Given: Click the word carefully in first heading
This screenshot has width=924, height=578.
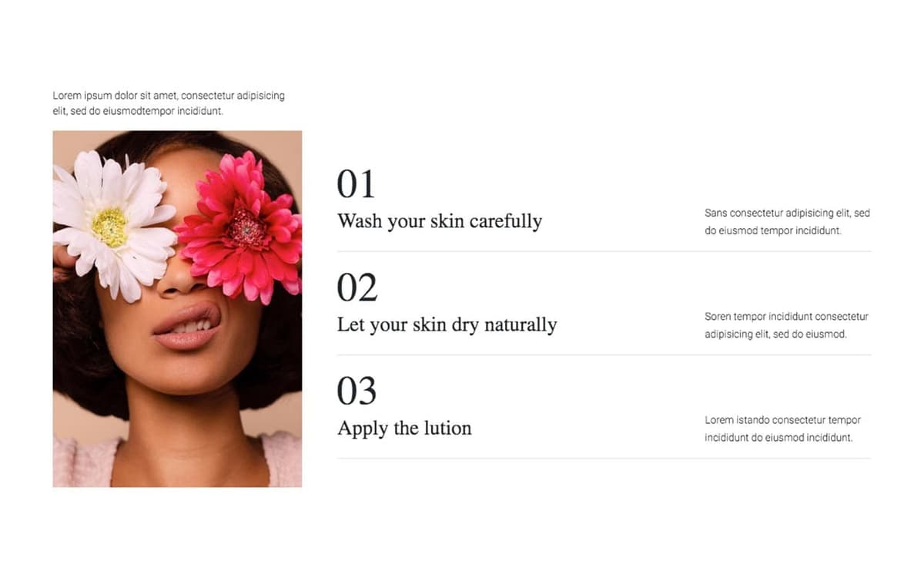Looking at the screenshot, I should (x=506, y=222).
